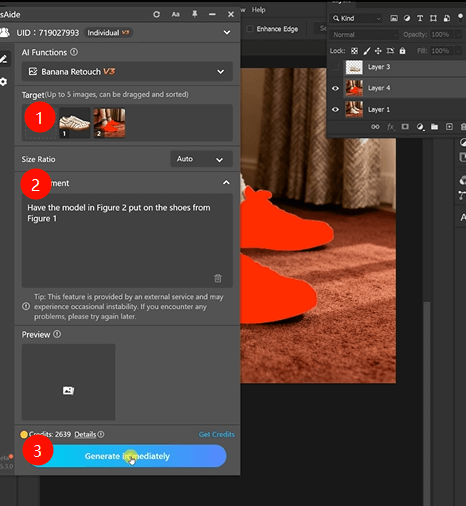Click the Aa font size icon
The image size is (466, 506).
(176, 14)
